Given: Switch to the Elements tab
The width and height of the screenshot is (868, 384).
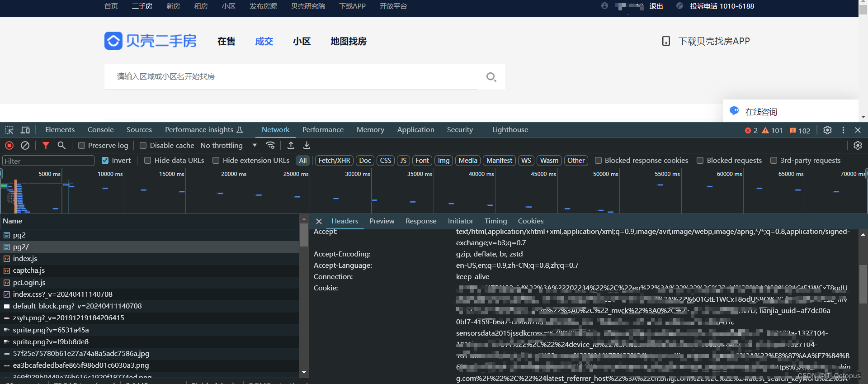Looking at the screenshot, I should 60,130.
